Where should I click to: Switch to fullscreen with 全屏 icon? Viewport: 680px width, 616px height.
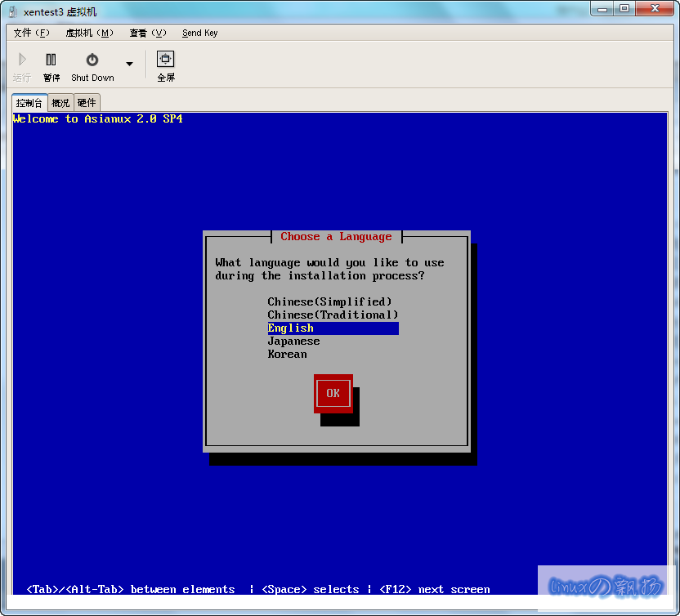[166, 60]
